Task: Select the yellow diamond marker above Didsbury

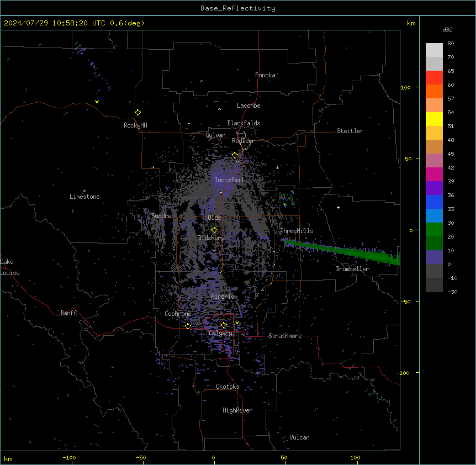Action: (215, 230)
